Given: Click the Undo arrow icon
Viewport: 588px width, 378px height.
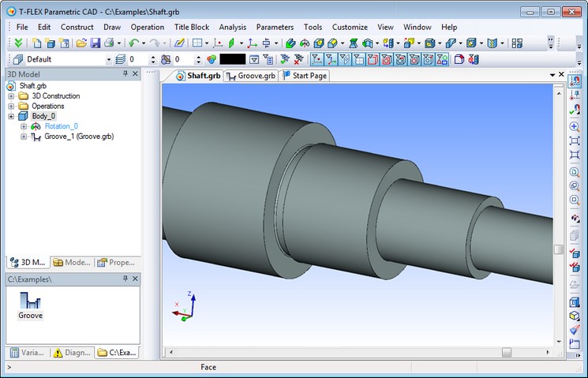Looking at the screenshot, I should click(133, 43).
